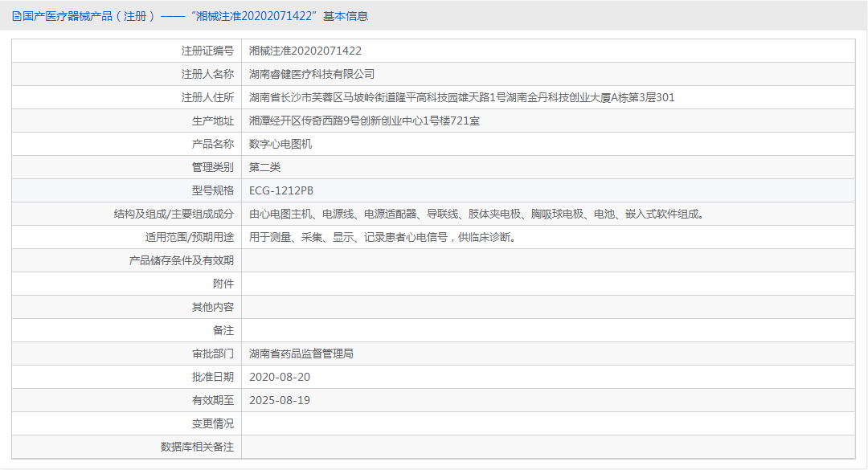868x470 pixels.
Task: Click the 备注 label
Action: (x=223, y=330)
